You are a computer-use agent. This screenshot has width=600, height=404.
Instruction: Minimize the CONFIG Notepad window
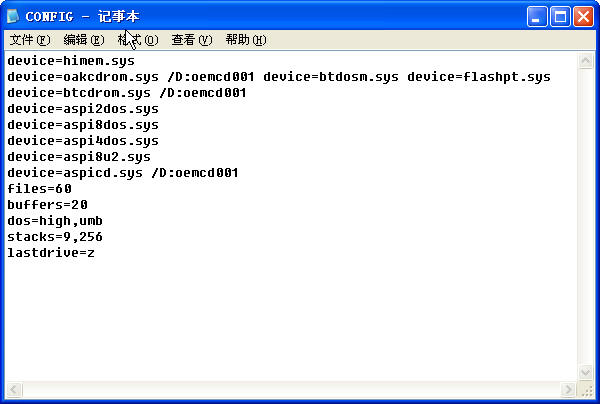pos(537,16)
